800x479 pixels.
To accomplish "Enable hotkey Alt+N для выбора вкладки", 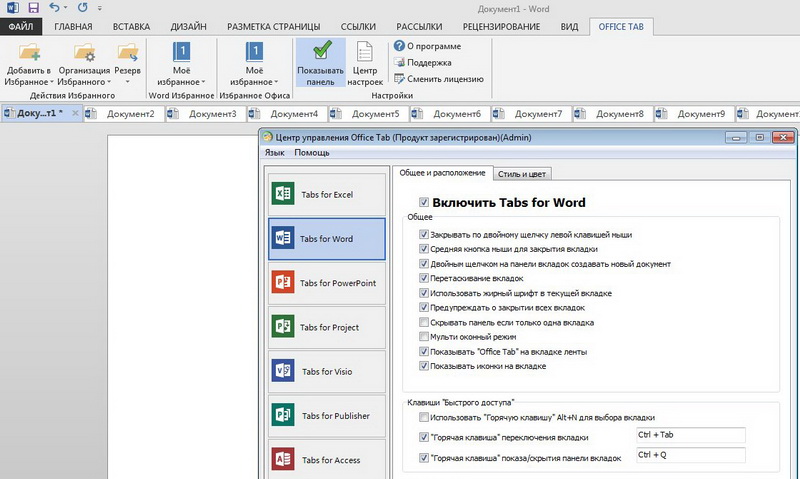I will 423,417.
